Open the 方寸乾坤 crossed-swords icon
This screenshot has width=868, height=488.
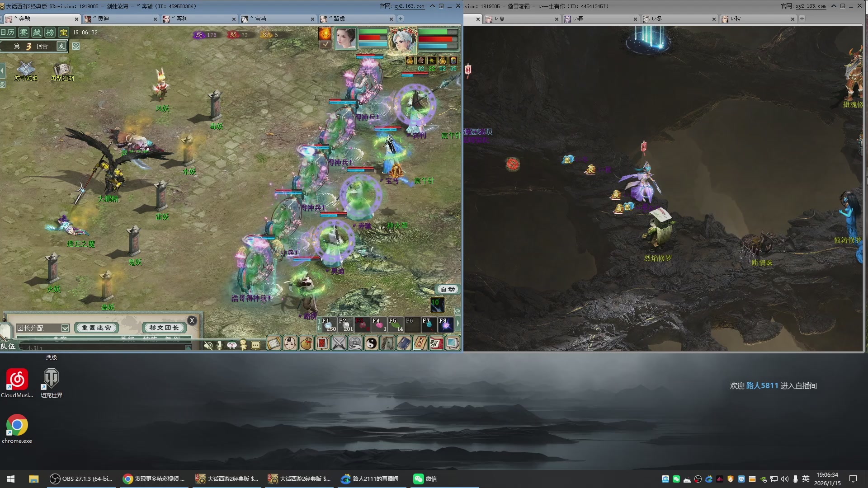coord(26,68)
